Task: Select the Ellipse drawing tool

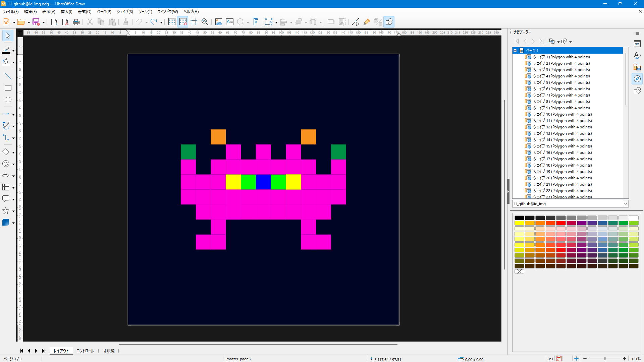Action: [x=8, y=100]
